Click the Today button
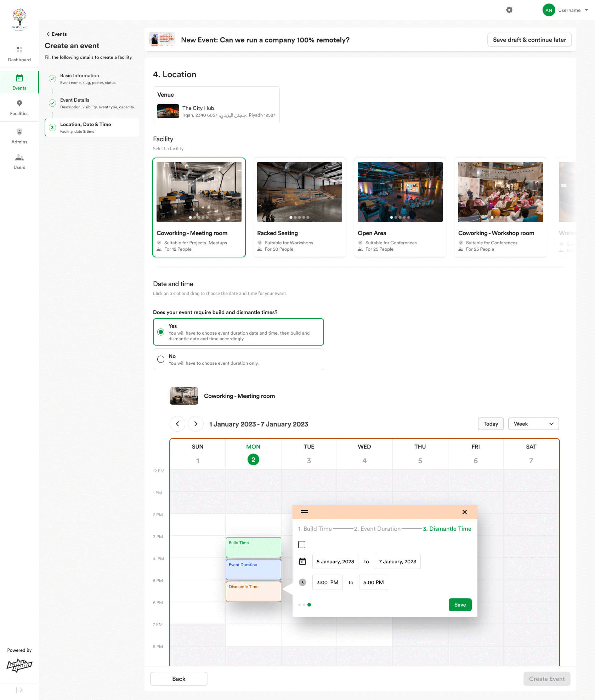Screen dimensions: 595x700 tap(491, 424)
